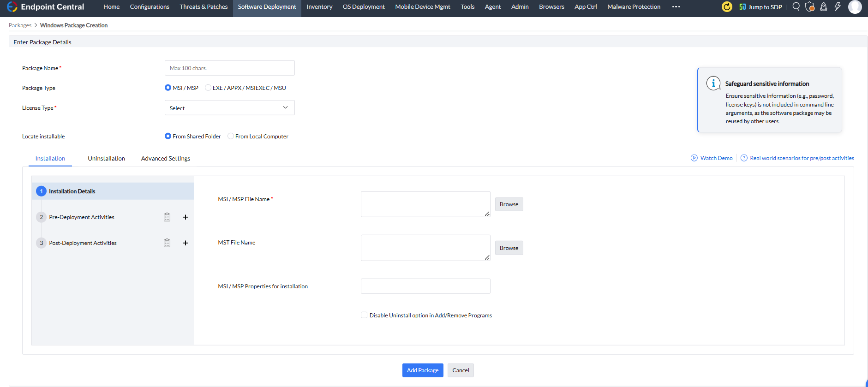Screen dimensions: 868x387
Task: Go to Threats & Patches
Action: 204,7
